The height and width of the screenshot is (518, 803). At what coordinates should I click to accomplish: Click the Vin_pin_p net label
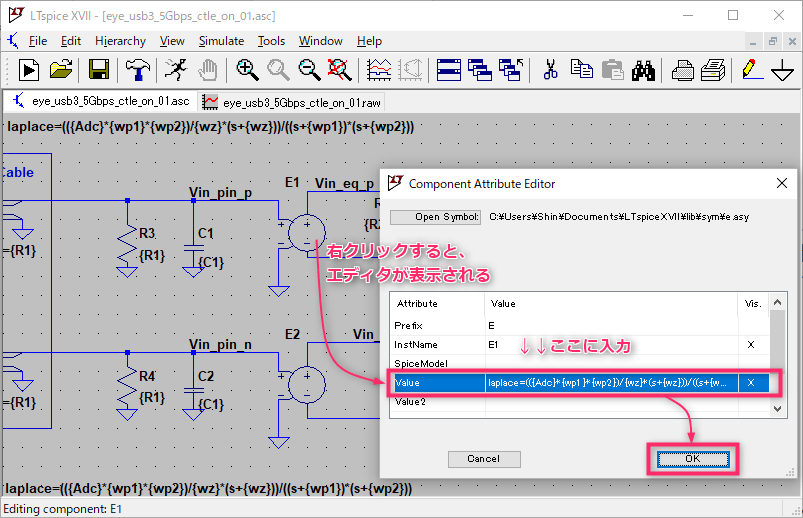coord(220,193)
